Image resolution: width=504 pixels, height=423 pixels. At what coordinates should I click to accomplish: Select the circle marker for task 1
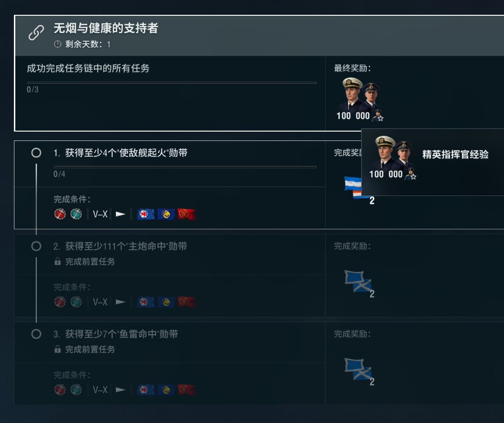pyautogui.click(x=36, y=153)
